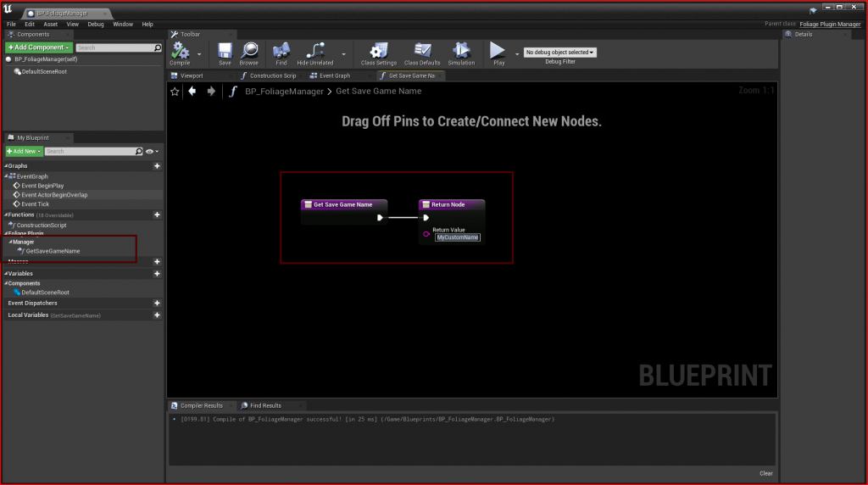Click the Hide Unrelated icon

[x=314, y=52]
